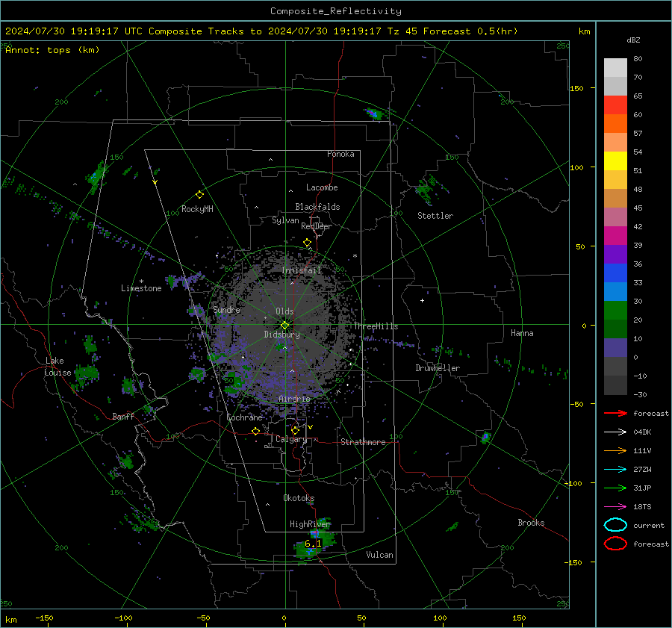Viewport: 672px width, 628px height.
Task: Pick the orange 57-60 dBZ swatch
Action: (x=615, y=124)
